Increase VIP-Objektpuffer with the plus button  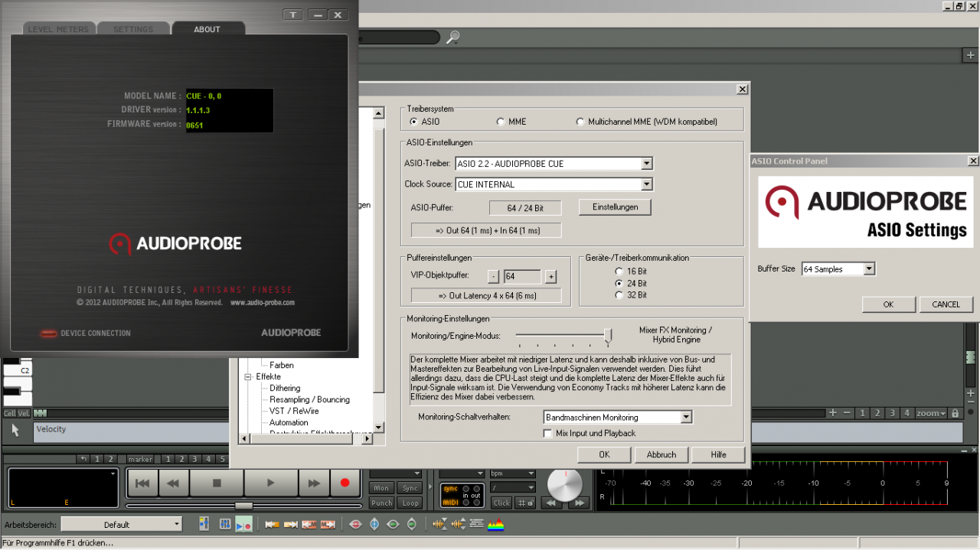click(x=550, y=276)
